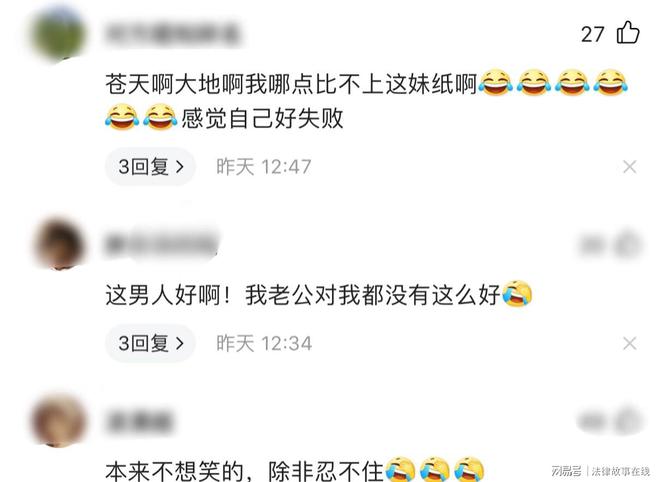
Task: Open the first commenter's green avatar
Action: pos(59,34)
